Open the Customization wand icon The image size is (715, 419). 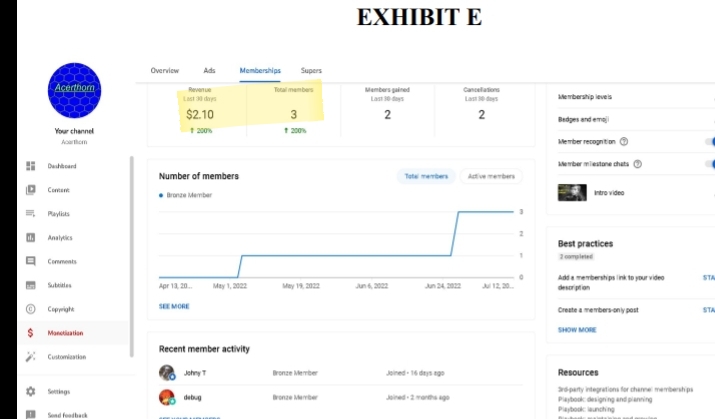coord(31,357)
